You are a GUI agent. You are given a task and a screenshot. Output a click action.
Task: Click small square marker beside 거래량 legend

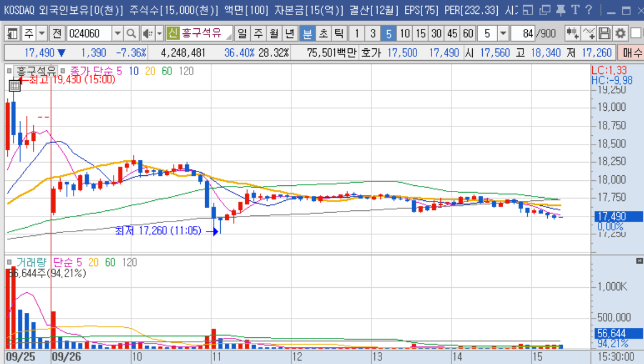tap(9, 262)
